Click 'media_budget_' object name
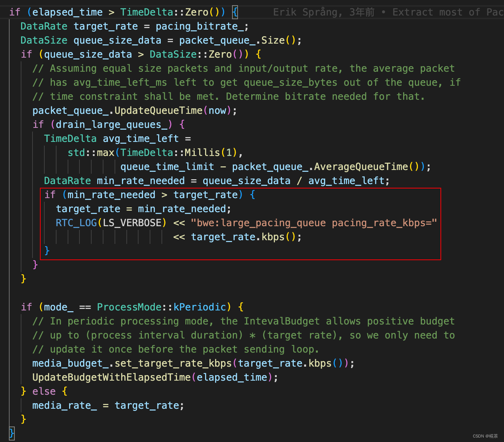This screenshot has height=442, width=504. (70, 363)
